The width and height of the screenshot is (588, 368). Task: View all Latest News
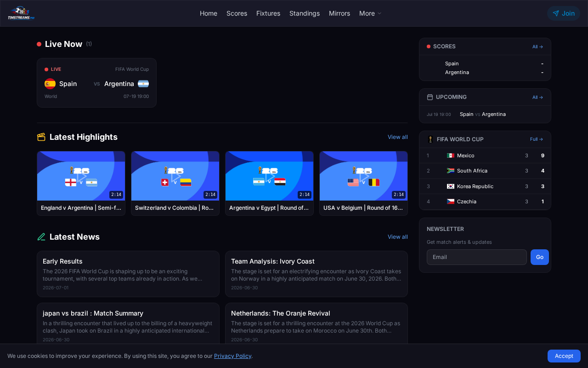pos(398,237)
